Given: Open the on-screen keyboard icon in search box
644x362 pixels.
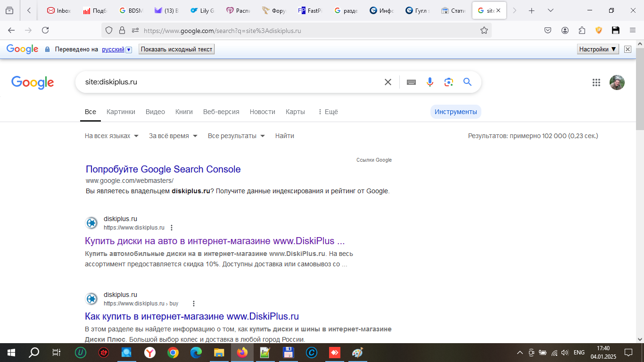Looking at the screenshot, I should pos(411,82).
